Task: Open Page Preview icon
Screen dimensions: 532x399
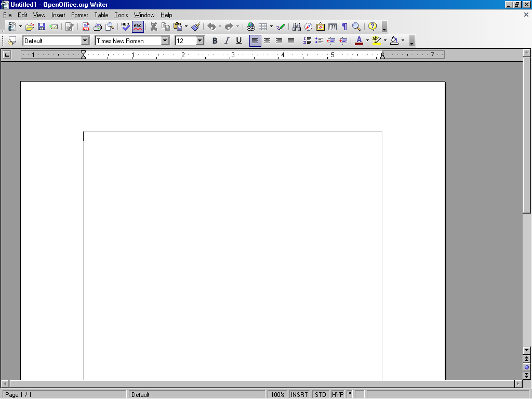Action: (x=110, y=26)
